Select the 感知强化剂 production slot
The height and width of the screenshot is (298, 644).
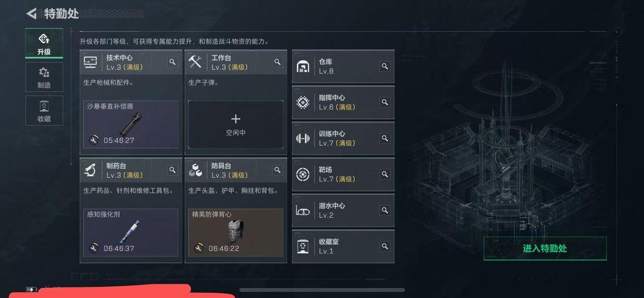pos(131,232)
